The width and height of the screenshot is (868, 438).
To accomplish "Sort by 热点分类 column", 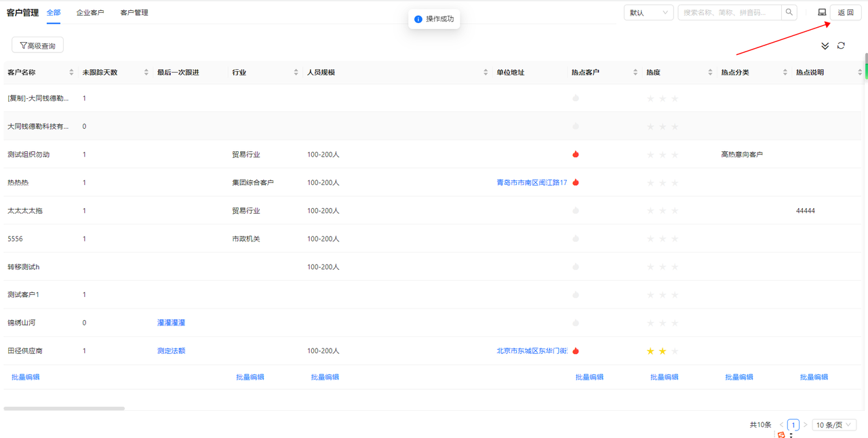I will click(x=785, y=73).
